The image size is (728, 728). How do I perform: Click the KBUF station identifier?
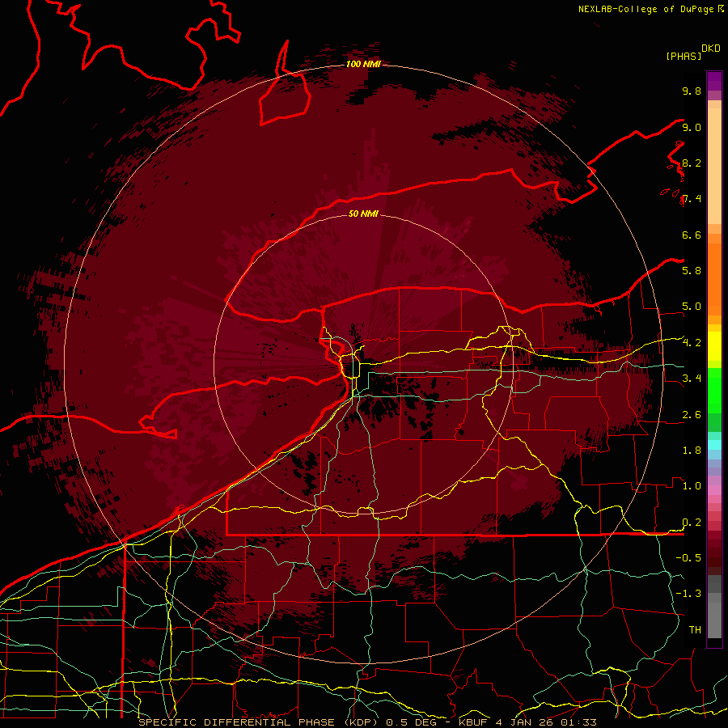pos(473,722)
